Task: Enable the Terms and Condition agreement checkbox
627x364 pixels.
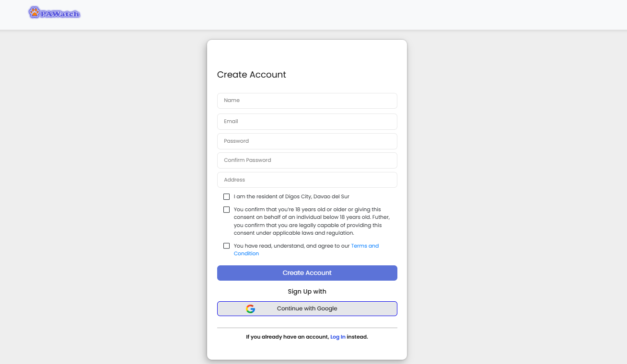Action: coord(226,246)
